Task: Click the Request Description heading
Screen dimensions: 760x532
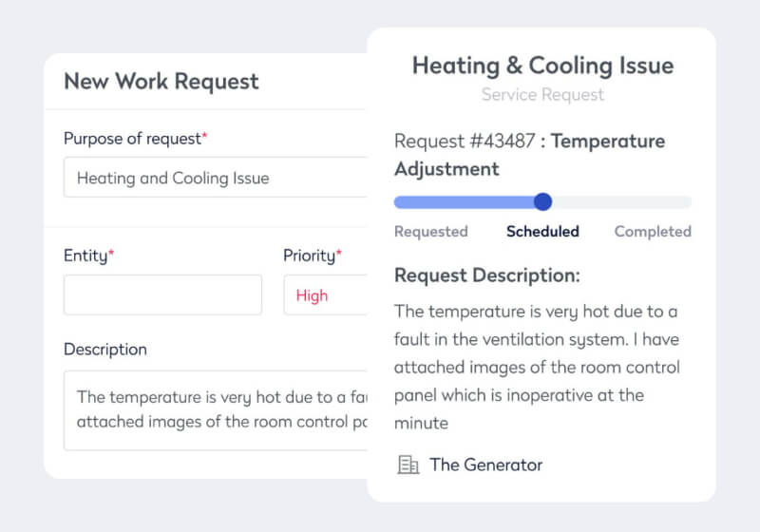Action: pos(486,275)
